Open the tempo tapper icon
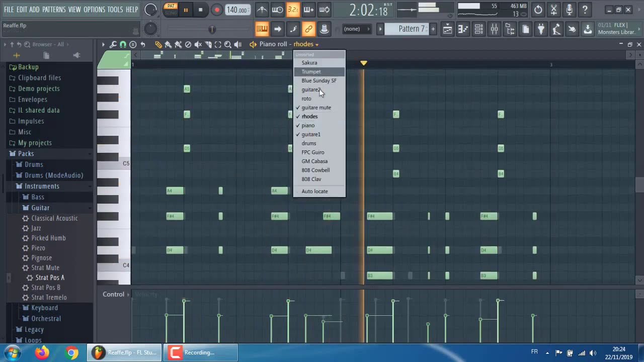 556,29
